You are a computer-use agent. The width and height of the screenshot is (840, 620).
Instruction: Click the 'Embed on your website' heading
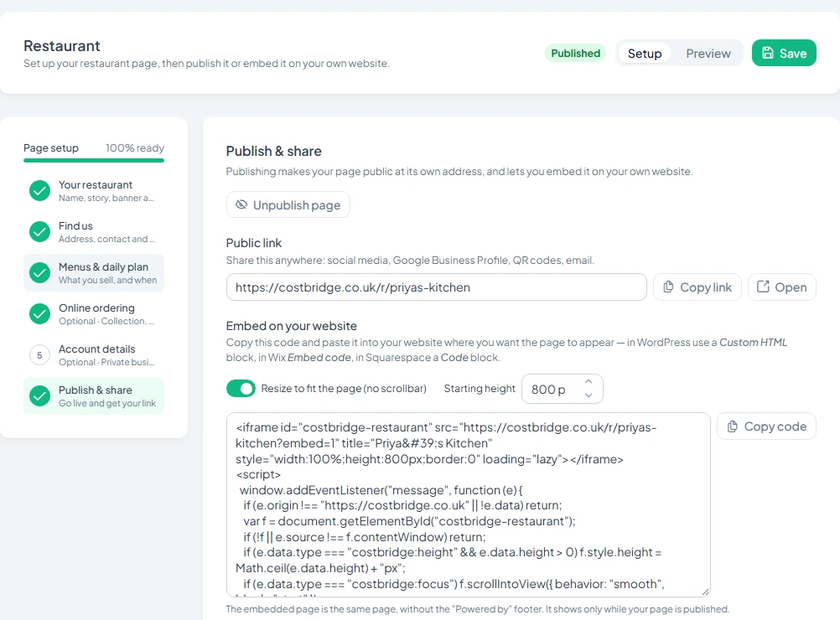292,326
